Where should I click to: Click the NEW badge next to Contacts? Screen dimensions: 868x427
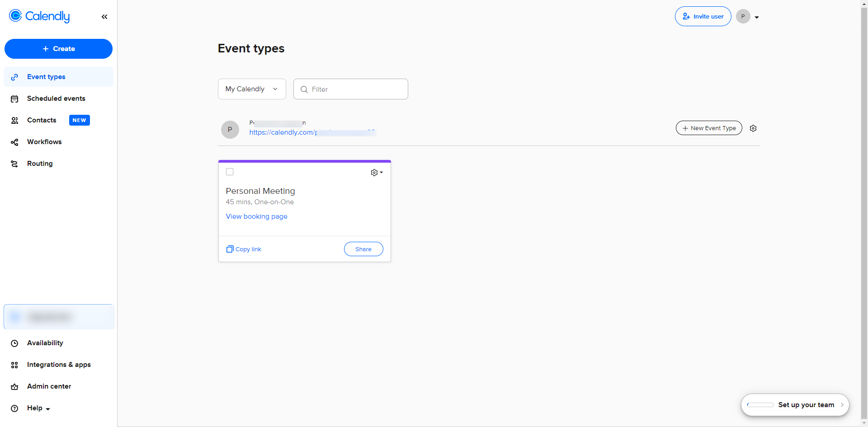80,120
